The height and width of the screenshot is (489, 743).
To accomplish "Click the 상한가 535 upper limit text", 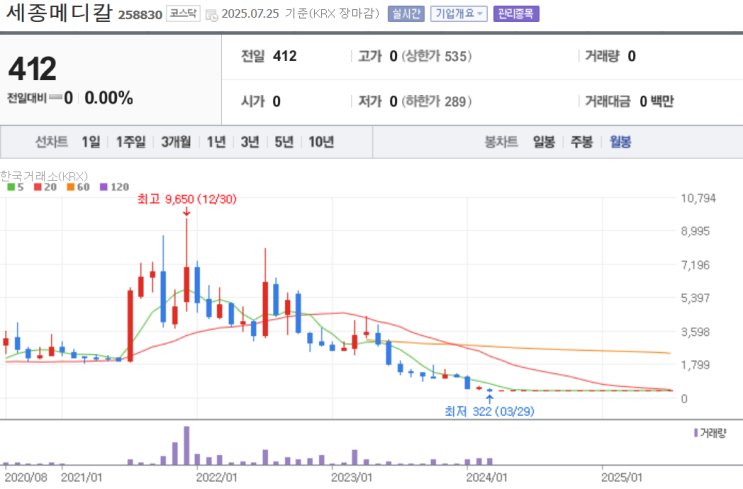I will tap(436, 56).
